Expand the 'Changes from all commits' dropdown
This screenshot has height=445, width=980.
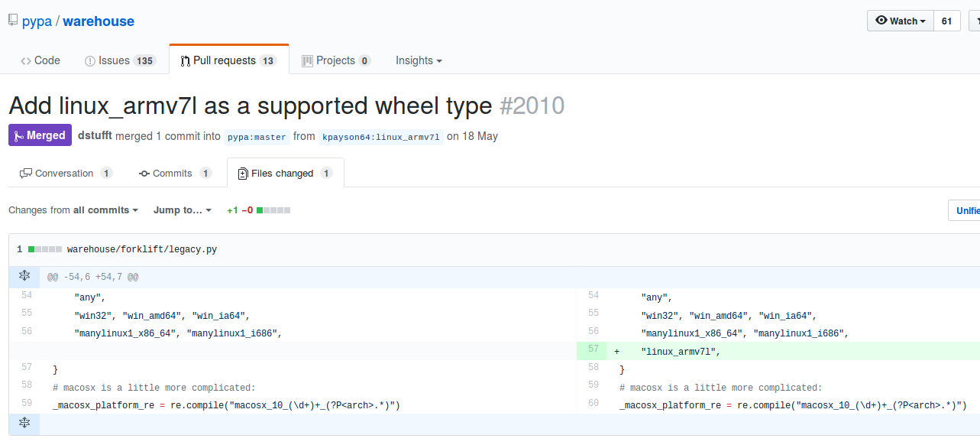pos(73,210)
